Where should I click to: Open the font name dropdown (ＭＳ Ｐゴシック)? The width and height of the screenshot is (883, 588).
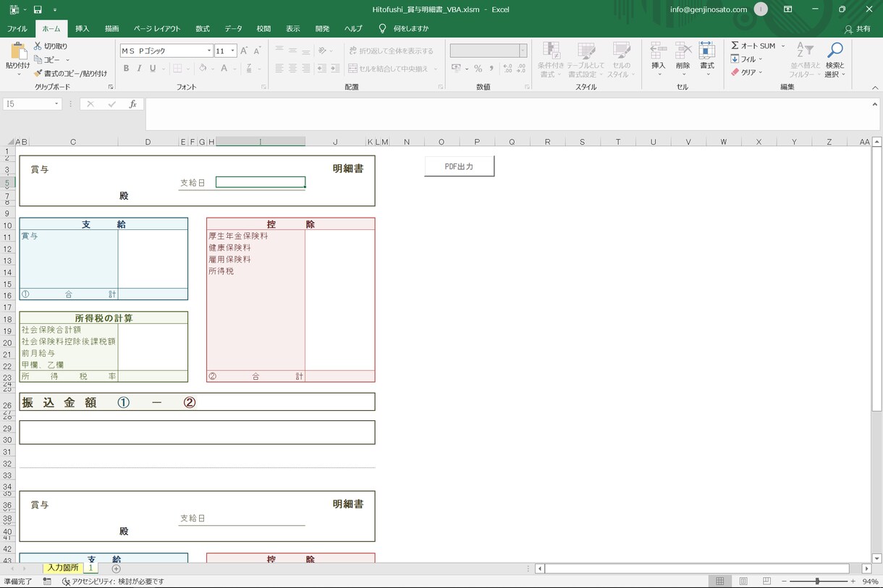point(209,51)
